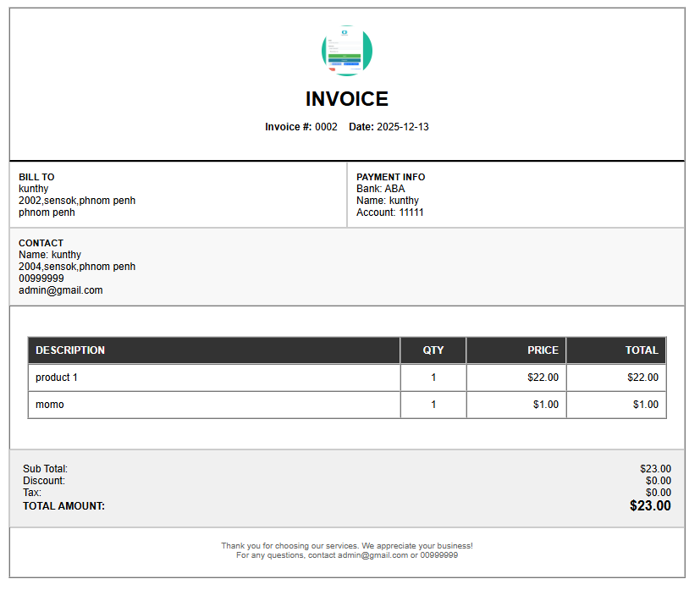Select the thank-you message in the footer
This screenshot has width=700, height=590.
tap(350, 545)
